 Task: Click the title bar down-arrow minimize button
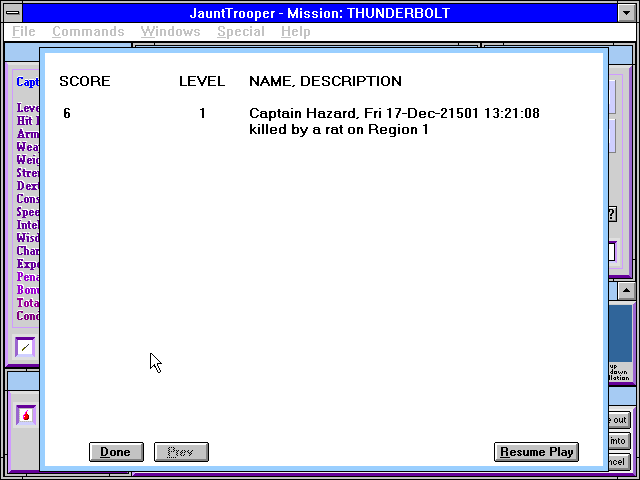[x=627, y=13]
